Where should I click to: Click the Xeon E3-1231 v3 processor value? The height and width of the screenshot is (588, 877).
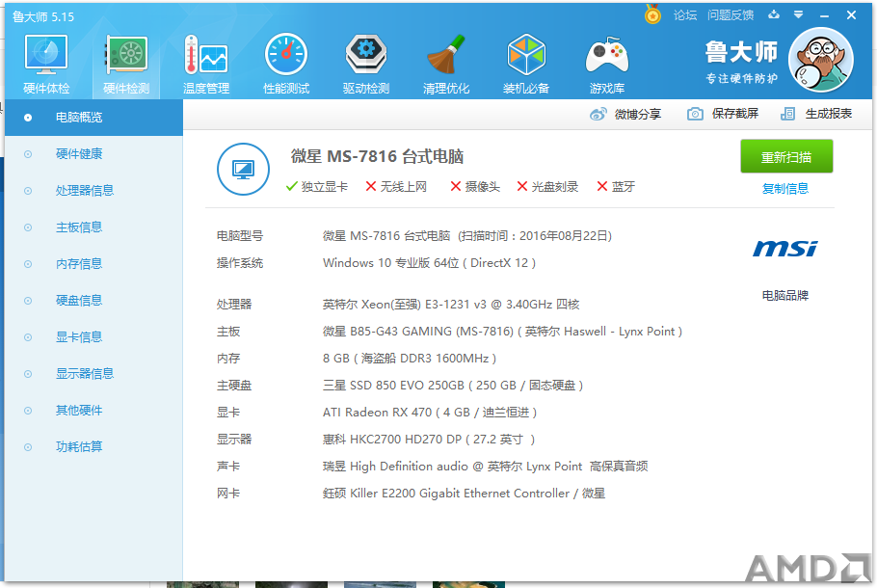pyautogui.click(x=451, y=305)
